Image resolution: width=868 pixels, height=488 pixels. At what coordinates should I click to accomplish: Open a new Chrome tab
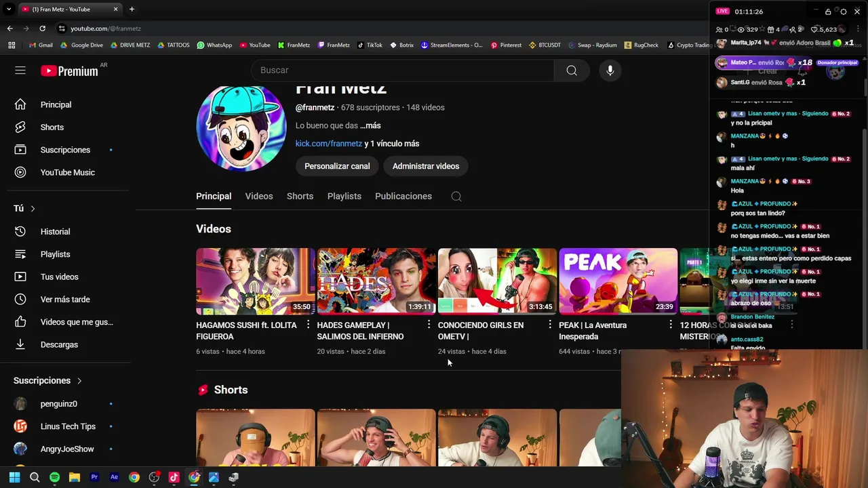coord(132,9)
